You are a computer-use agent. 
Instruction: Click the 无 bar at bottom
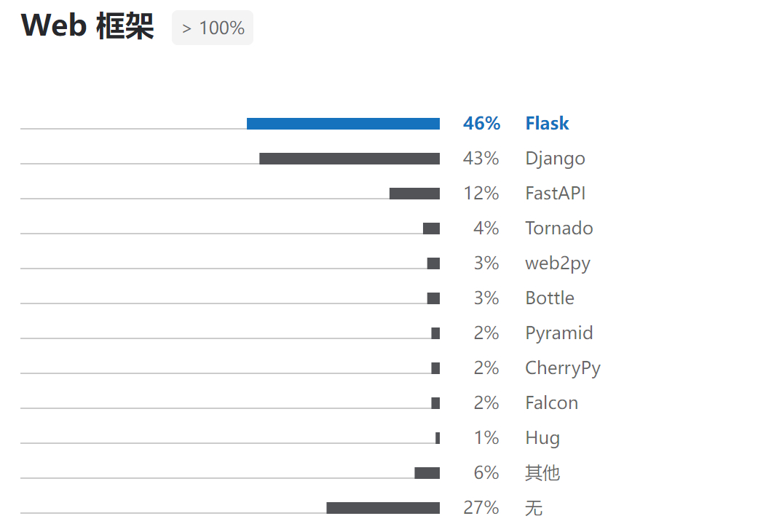pyautogui.click(x=383, y=508)
